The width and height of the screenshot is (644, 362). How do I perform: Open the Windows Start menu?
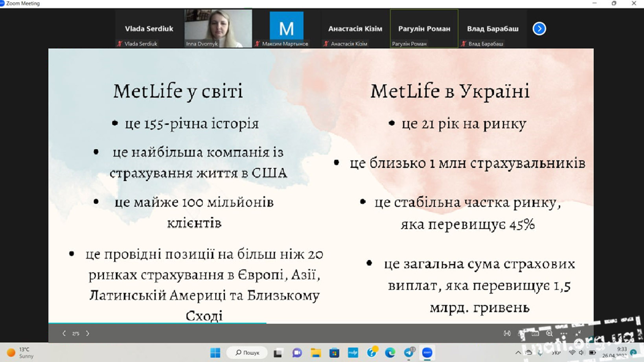pyautogui.click(x=215, y=353)
